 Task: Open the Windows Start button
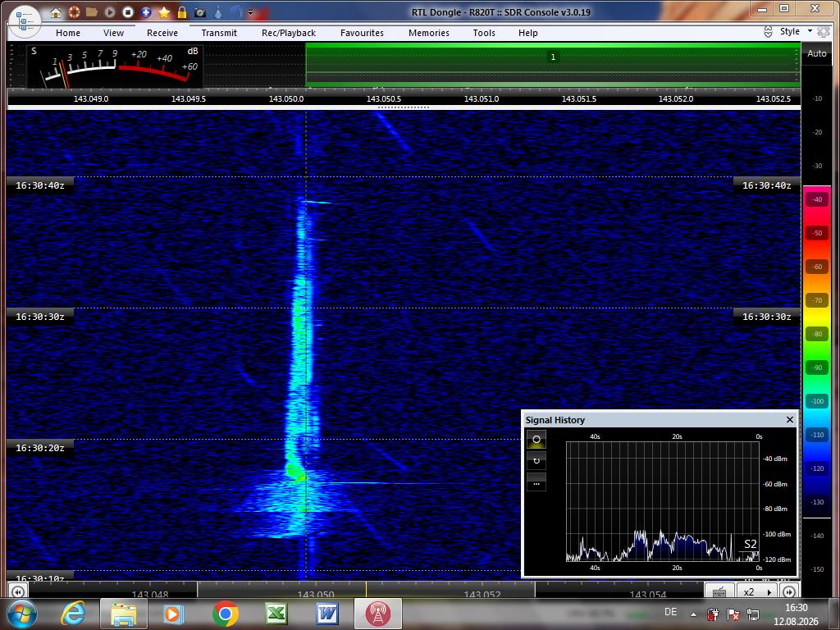pos(21,614)
